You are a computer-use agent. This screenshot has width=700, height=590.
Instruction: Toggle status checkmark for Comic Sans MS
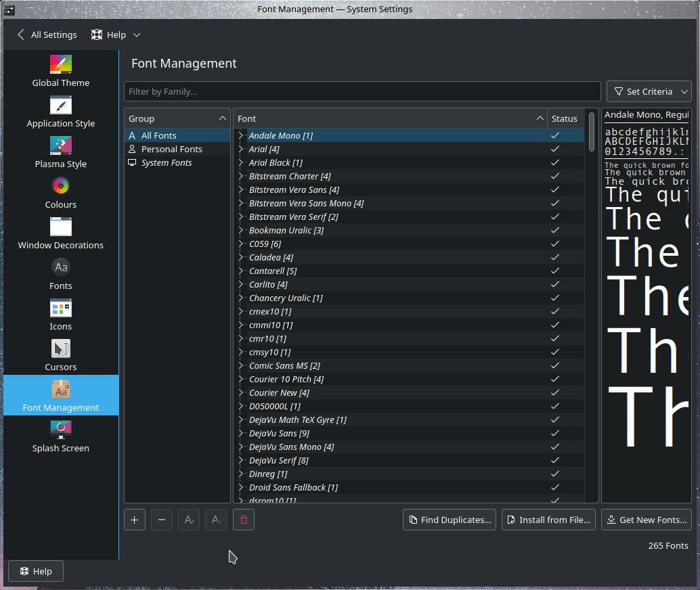point(555,365)
